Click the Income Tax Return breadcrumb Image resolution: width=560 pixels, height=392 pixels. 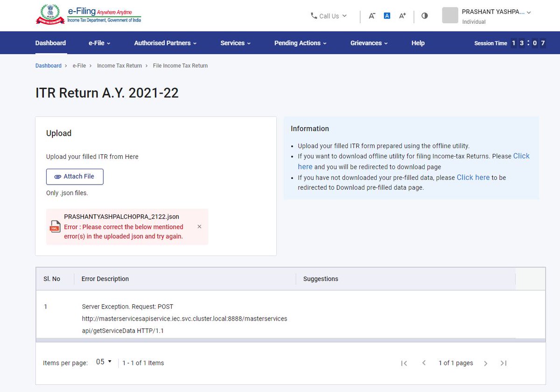click(x=119, y=66)
